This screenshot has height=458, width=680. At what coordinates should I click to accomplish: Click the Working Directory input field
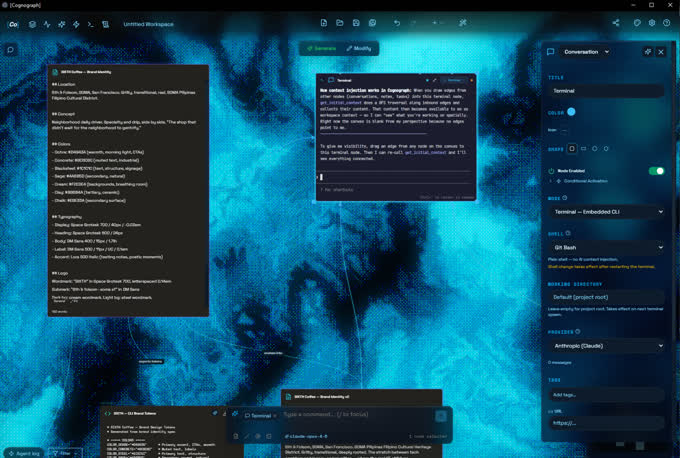[606, 297]
